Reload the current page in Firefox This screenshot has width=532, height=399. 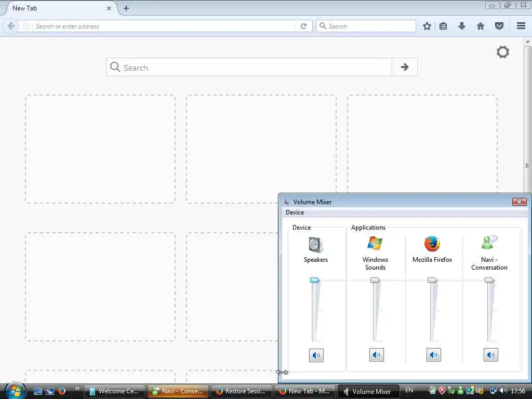(x=303, y=26)
